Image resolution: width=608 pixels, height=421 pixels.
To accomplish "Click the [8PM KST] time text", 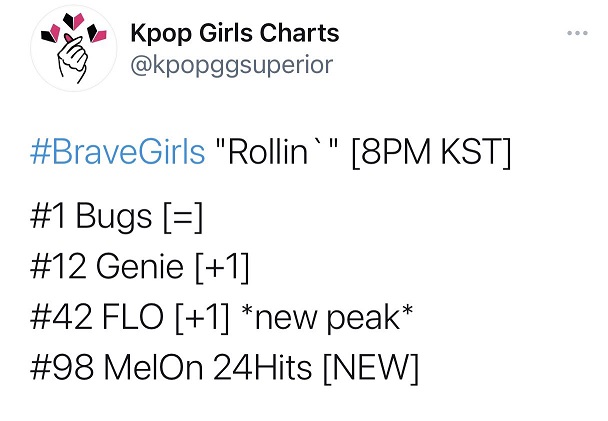I will 430,152.
